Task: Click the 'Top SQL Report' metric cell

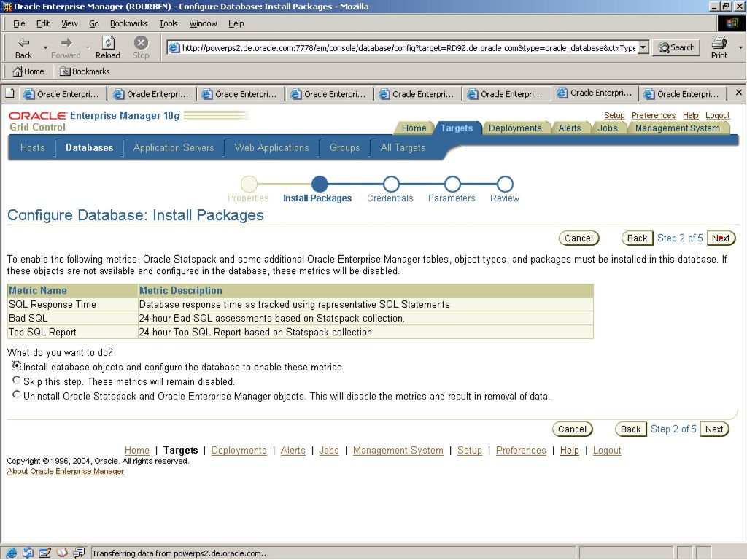Action: tap(72, 332)
